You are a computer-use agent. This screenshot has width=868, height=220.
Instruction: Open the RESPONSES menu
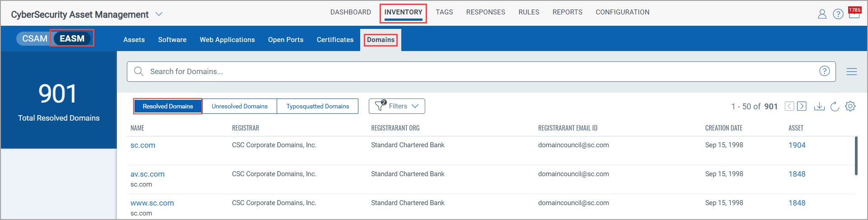pos(486,12)
